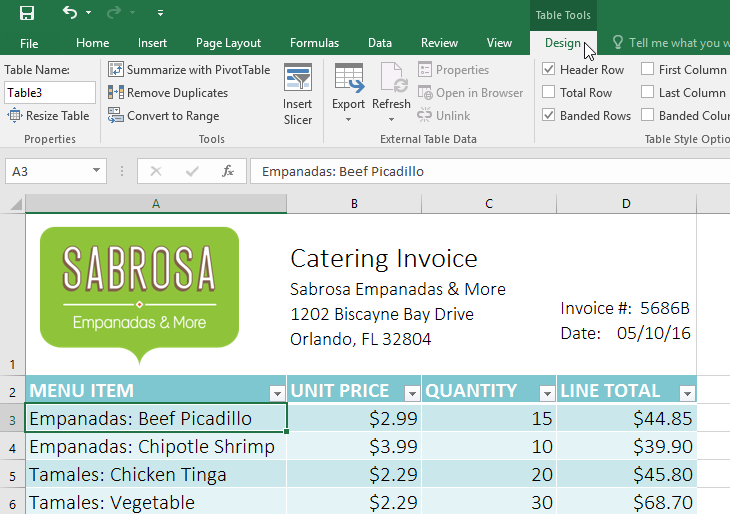The image size is (730, 514).
Task: Click Insert Slicer icon
Action: pos(297,79)
